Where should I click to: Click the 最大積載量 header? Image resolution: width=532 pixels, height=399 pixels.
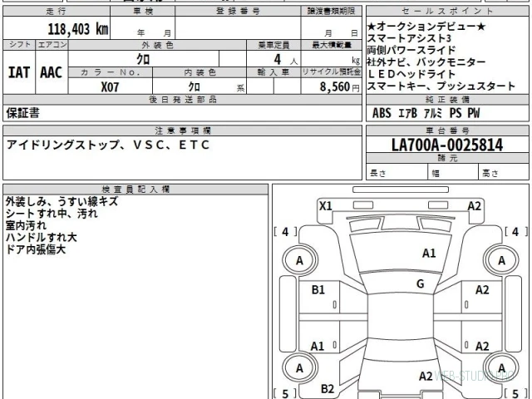tap(332, 45)
